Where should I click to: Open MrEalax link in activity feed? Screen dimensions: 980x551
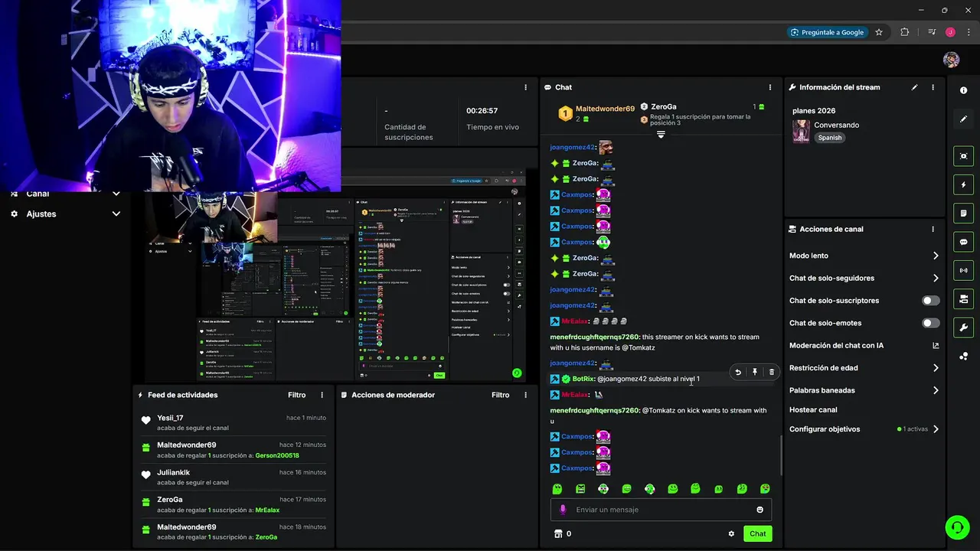(x=267, y=510)
